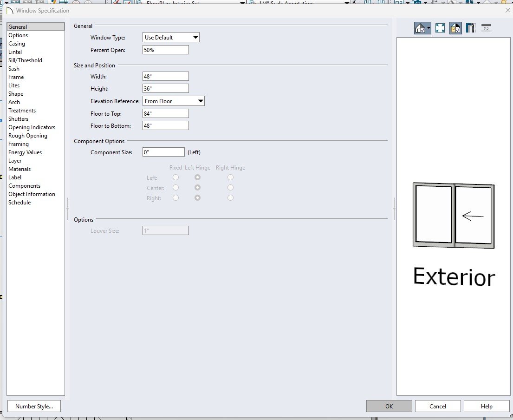The image size is (513, 420).
Task: Switch to the Casing panel
Action: 17,44
